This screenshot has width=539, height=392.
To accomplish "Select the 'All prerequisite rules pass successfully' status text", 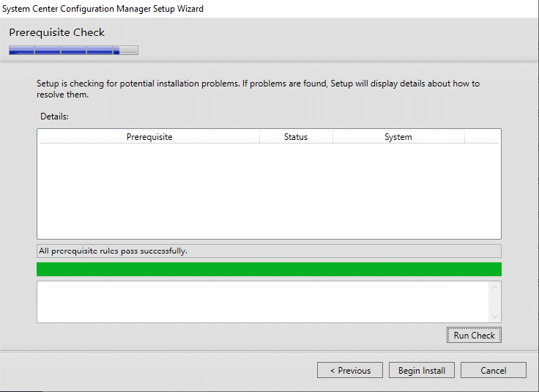I will [113, 251].
